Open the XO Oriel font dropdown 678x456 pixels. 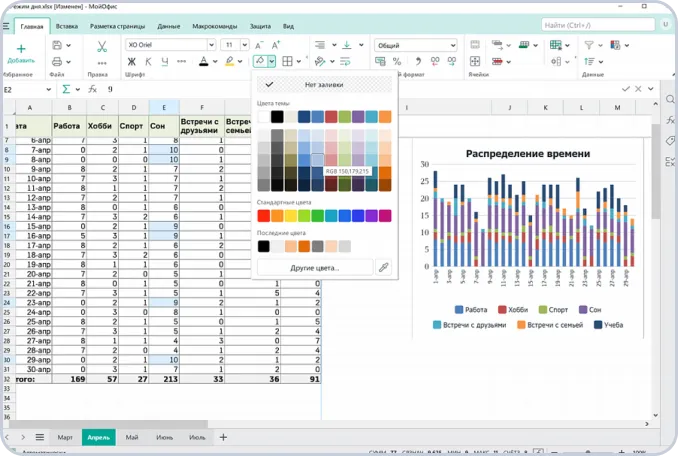(170, 45)
